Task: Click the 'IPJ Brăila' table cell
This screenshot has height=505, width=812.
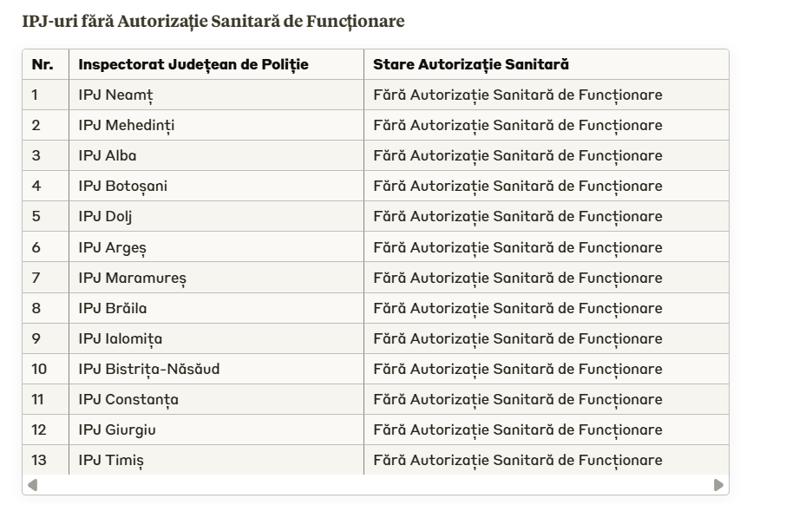Action: pyautogui.click(x=113, y=308)
